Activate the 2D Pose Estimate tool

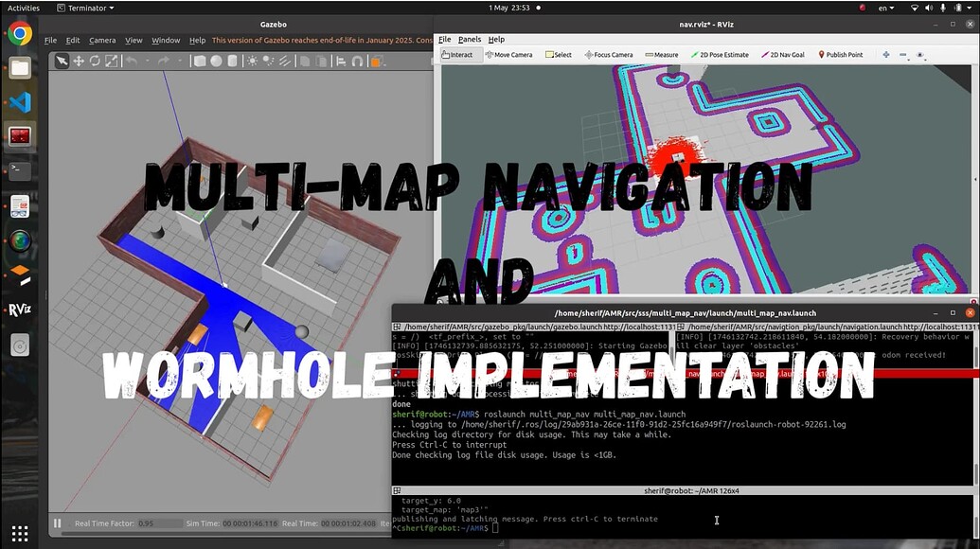[720, 55]
